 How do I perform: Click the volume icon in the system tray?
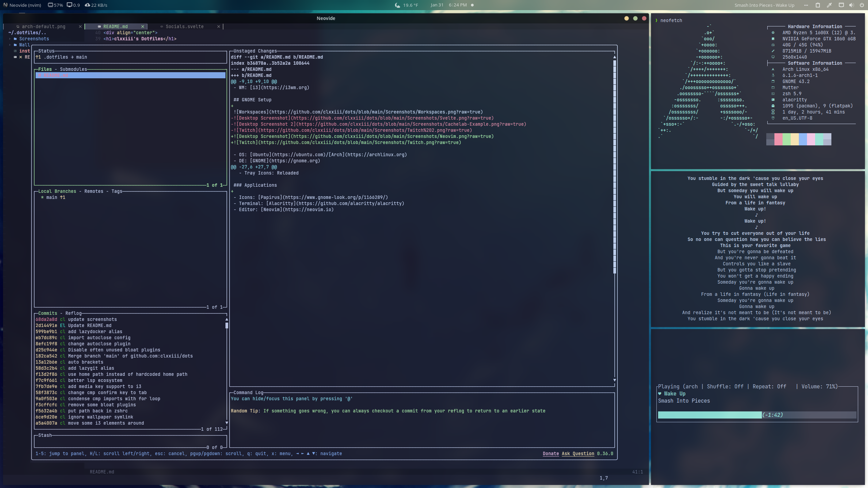click(852, 5)
